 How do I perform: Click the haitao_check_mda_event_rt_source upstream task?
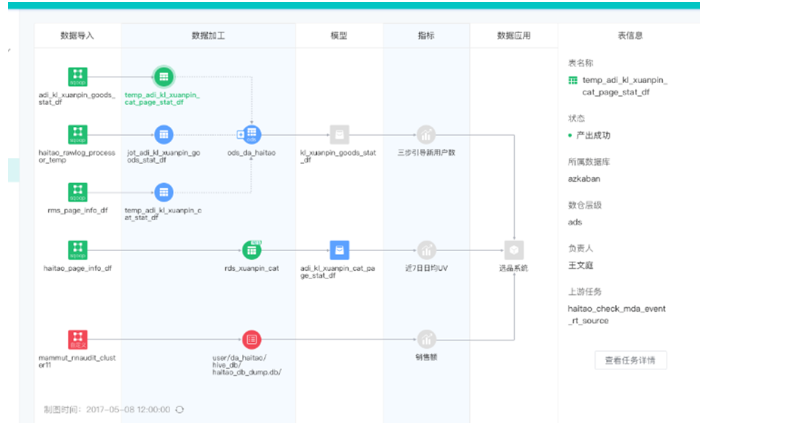click(616, 315)
